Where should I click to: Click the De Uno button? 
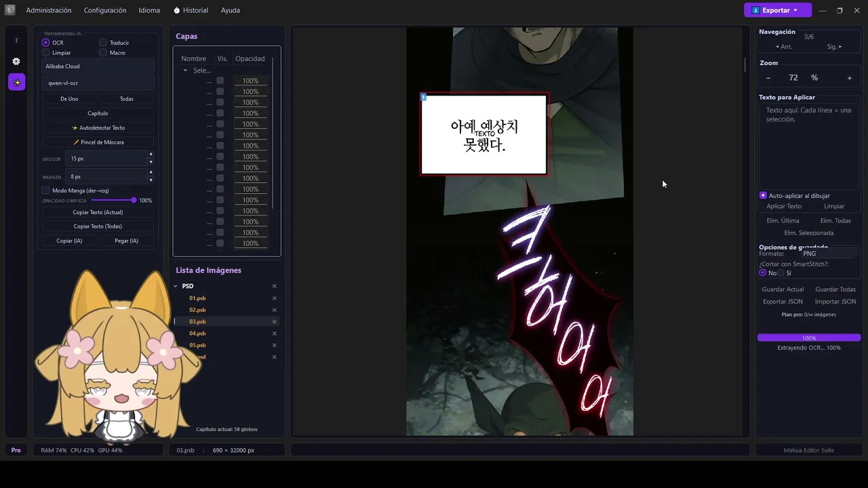click(x=69, y=99)
